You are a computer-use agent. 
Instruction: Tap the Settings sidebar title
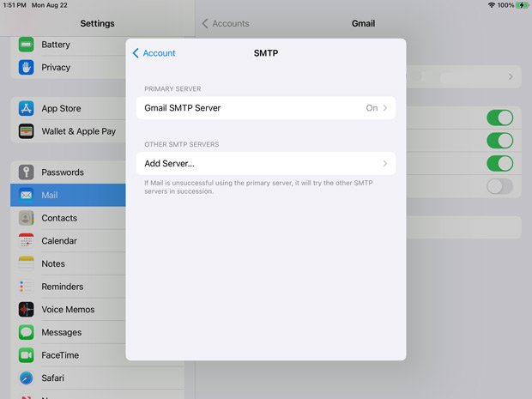[97, 23]
